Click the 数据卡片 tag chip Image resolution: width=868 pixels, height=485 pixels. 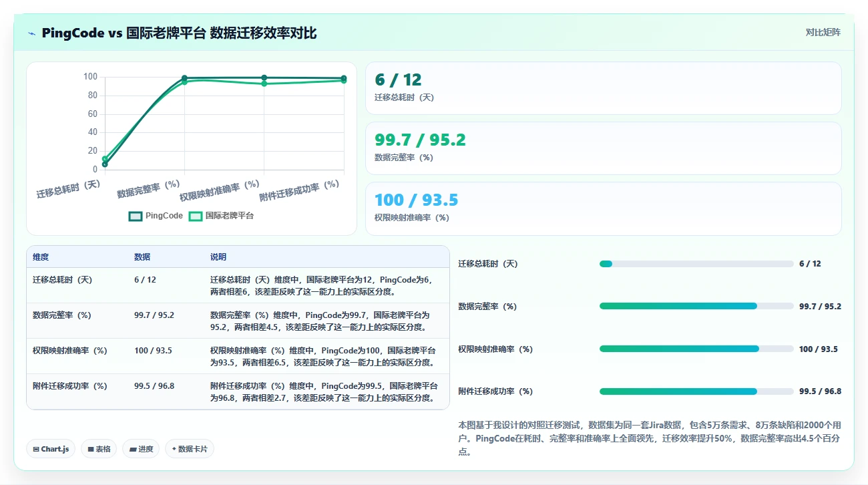[189, 449]
